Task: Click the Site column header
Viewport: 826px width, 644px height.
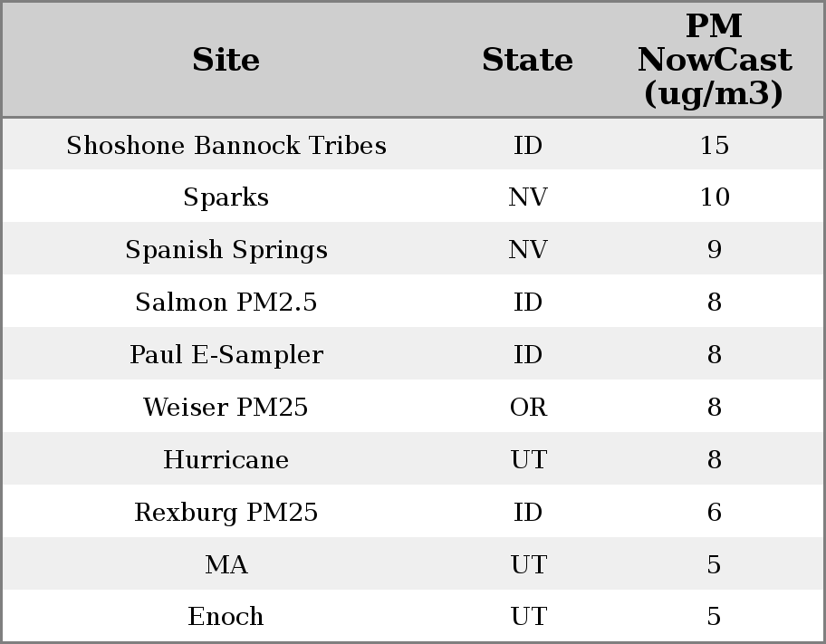Action: 226,60
